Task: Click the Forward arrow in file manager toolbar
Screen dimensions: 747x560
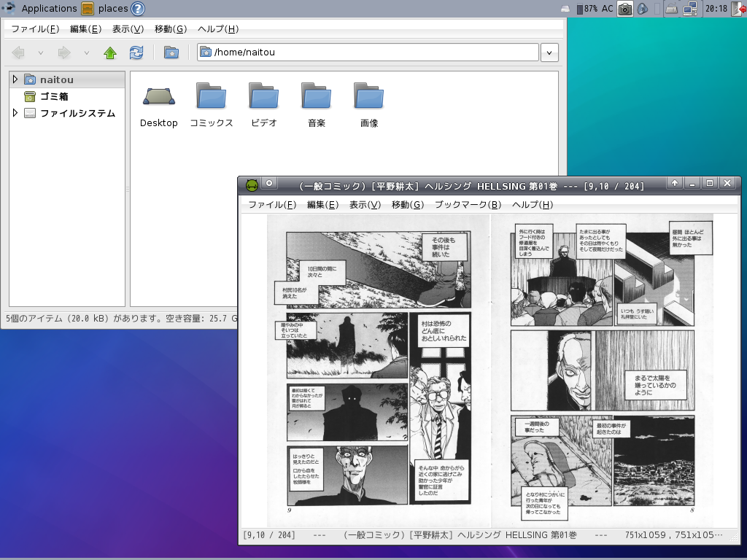Action: (x=64, y=52)
